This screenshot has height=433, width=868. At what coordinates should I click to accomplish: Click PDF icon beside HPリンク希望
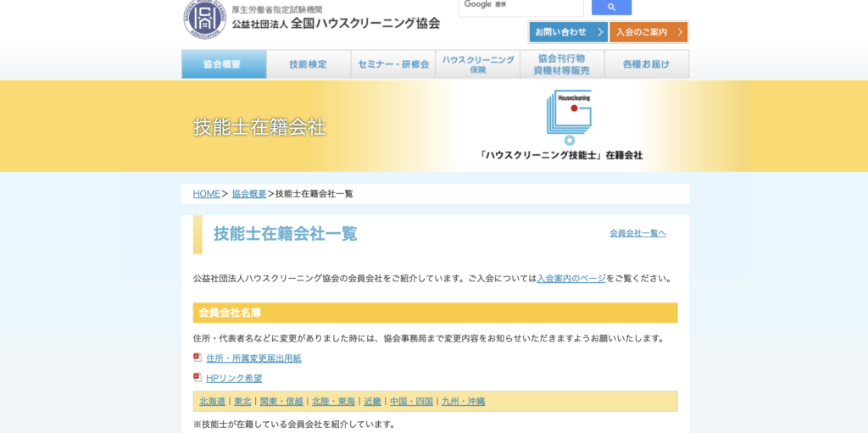tap(198, 378)
